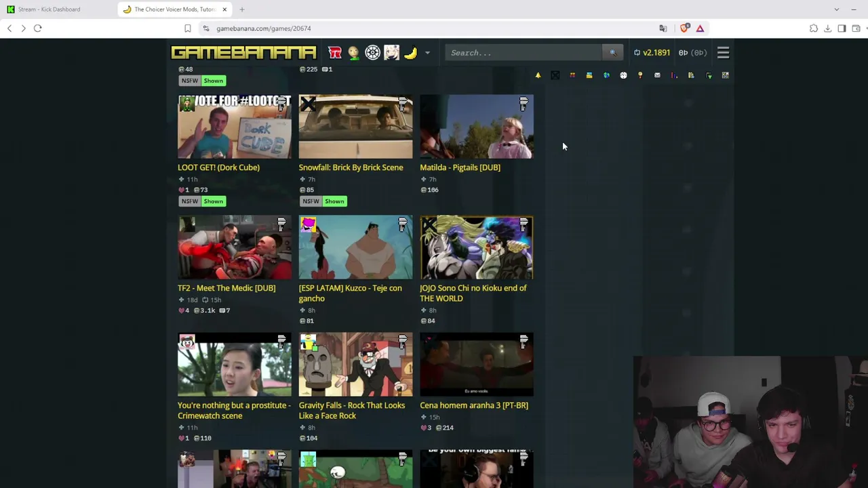The image size is (868, 488).
Task: Click the Snowfall car scene thumbnail
Action: click(x=355, y=127)
